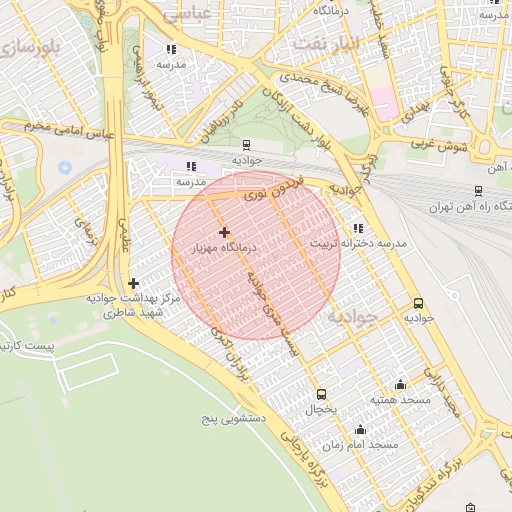Select the جوادیه neighborhood name label
This screenshot has width=512, height=512.
point(353,317)
